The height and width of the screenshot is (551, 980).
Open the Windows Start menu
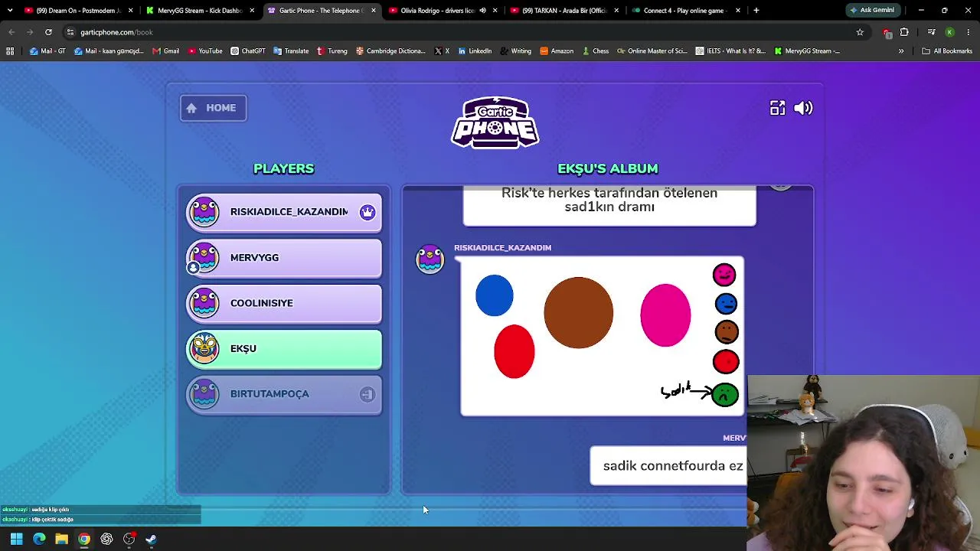point(16,540)
